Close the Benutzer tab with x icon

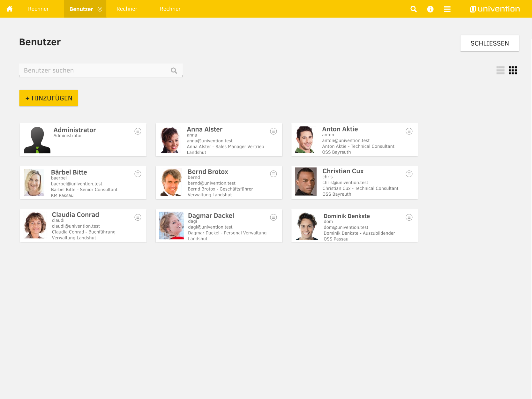pos(100,9)
